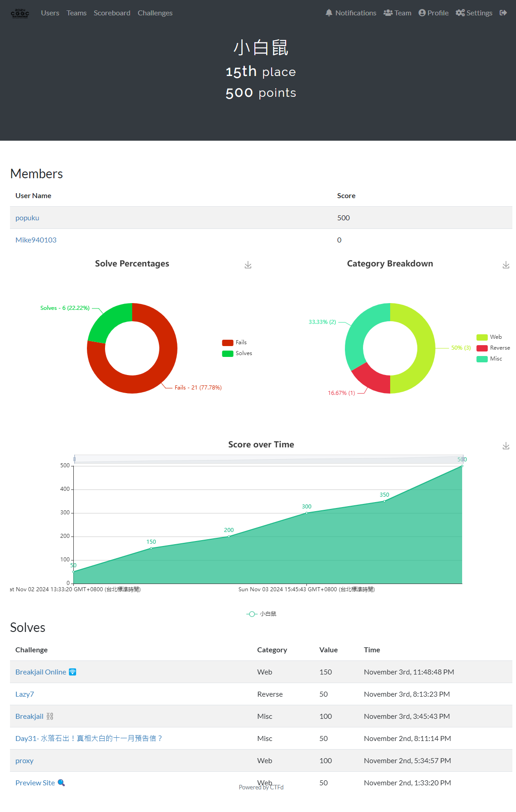This screenshot has height=812, width=516.
Task: Open the Profile page
Action: [434, 13]
